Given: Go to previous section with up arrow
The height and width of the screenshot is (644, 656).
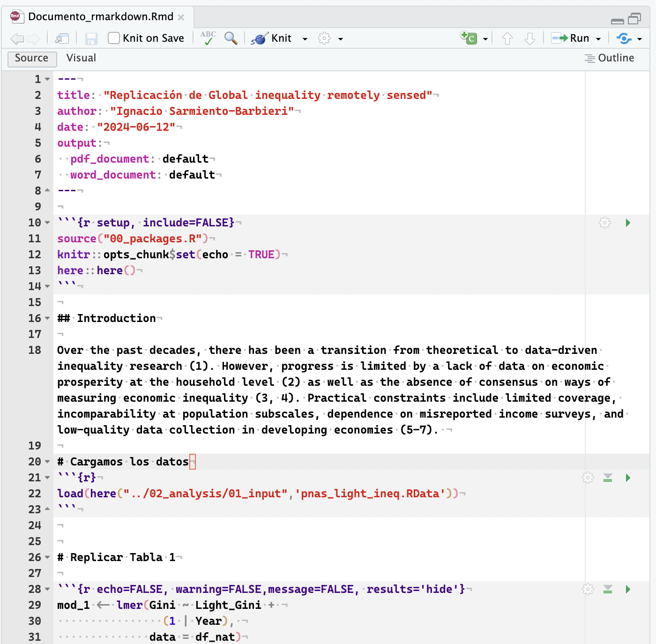Looking at the screenshot, I should pyautogui.click(x=507, y=38).
